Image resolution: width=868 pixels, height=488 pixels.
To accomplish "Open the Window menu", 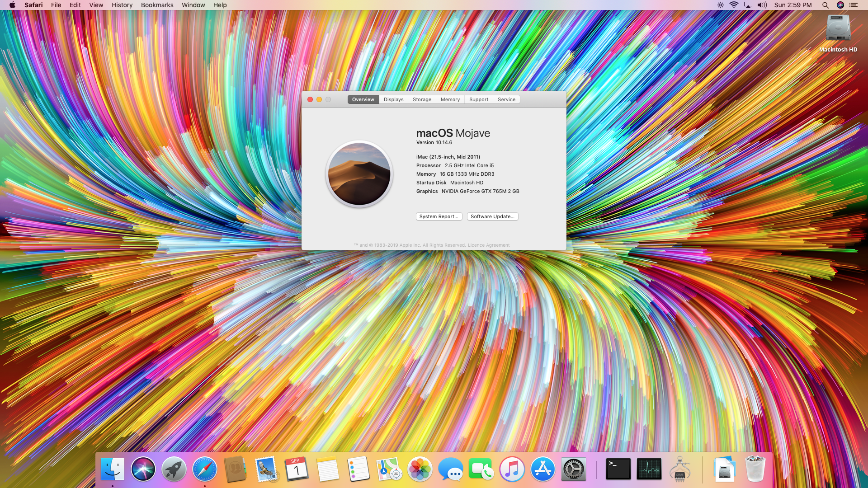I will [x=193, y=5].
